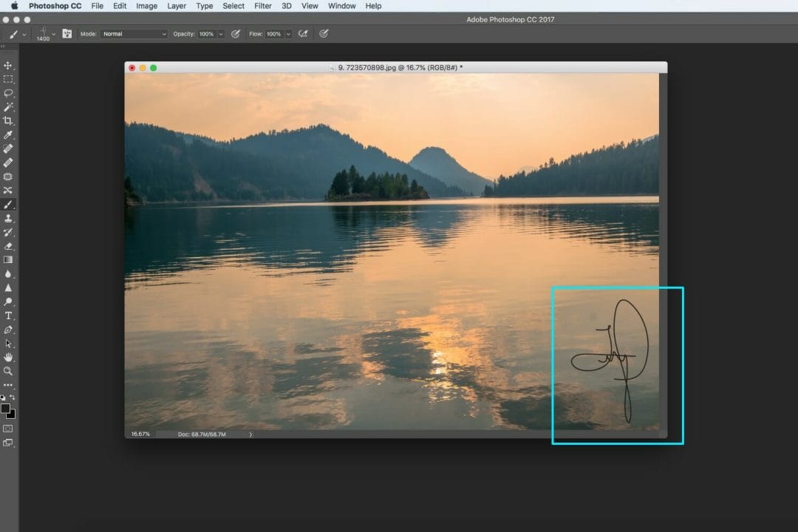Enable pressure for opacity button

tap(236, 34)
